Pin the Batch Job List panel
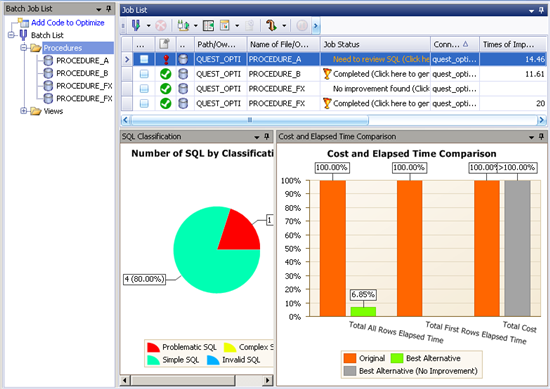Image resolution: width=550 pixels, height=389 pixels. coord(109,9)
